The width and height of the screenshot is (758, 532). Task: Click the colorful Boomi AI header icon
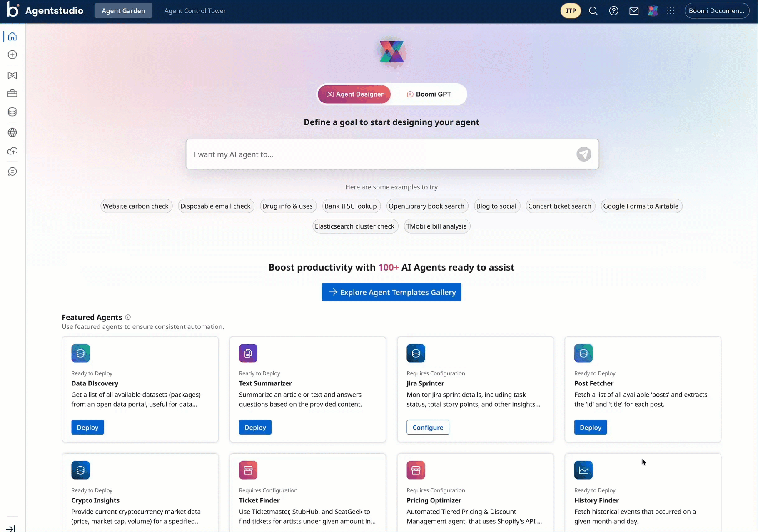[653, 11]
